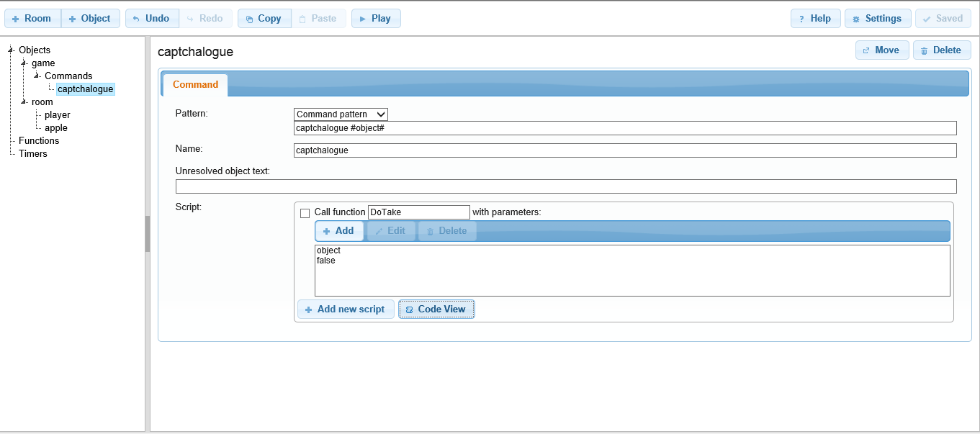Add a parameter to the function call
This screenshot has width=980, height=434.
(x=338, y=231)
